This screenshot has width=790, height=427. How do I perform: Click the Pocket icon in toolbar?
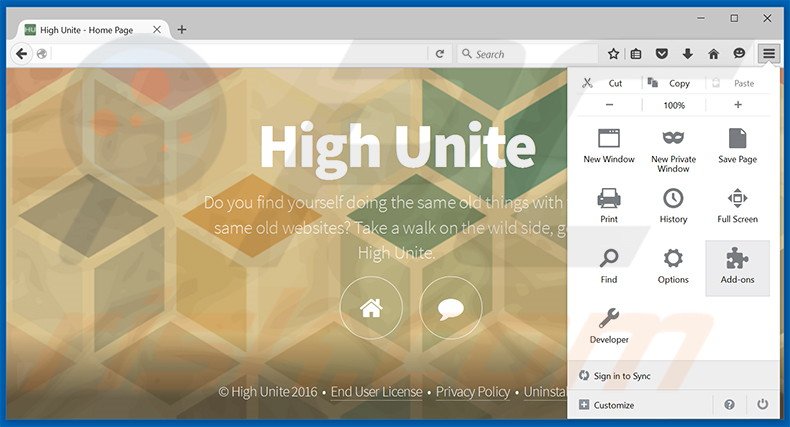(662, 54)
